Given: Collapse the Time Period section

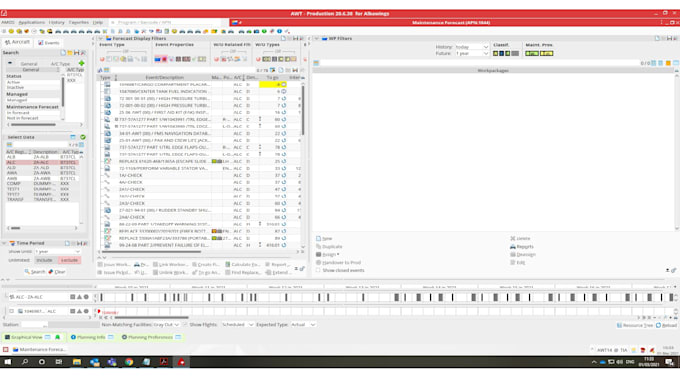Looking at the screenshot, I should [x=4, y=243].
